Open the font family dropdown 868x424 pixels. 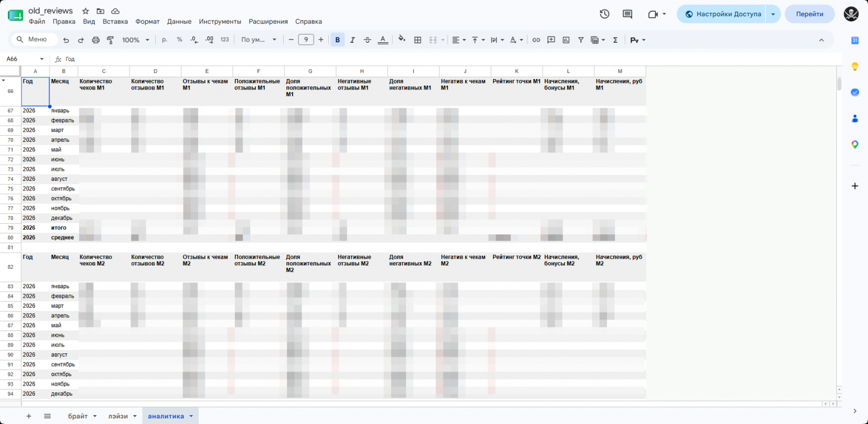click(259, 40)
